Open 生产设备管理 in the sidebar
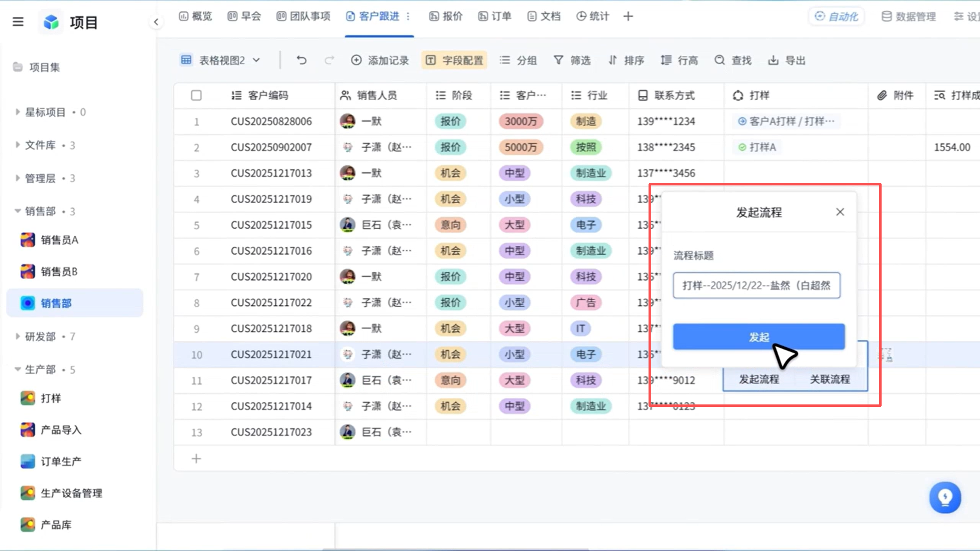Image resolution: width=980 pixels, height=551 pixels. (x=61, y=493)
